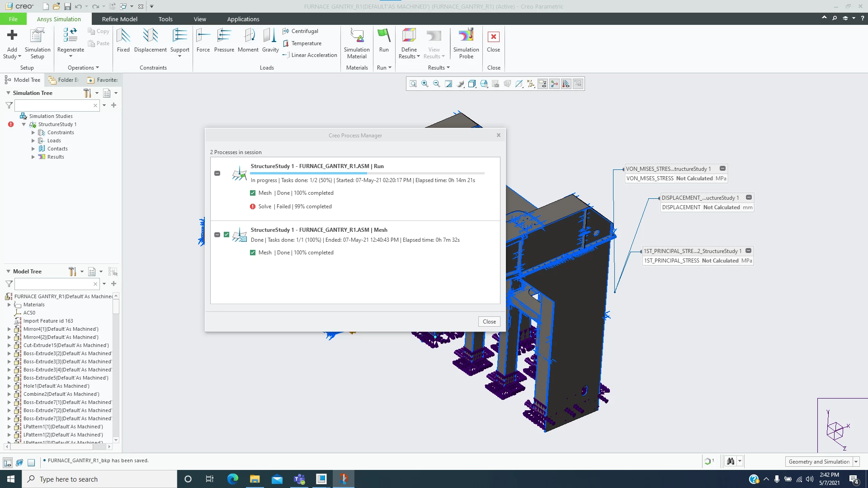
Task: Collapse the VON_MISES_STRESS probe label
Action: [722, 169]
